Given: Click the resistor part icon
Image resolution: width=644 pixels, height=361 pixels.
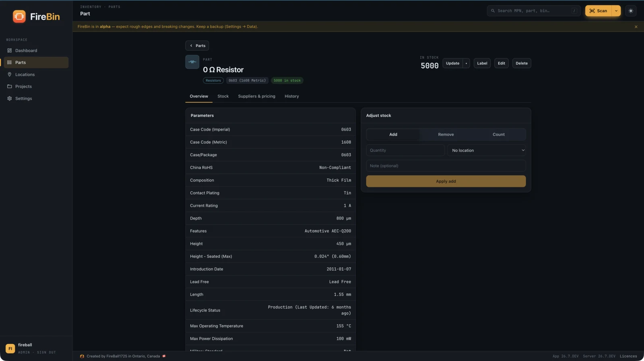Looking at the screenshot, I should click(192, 62).
